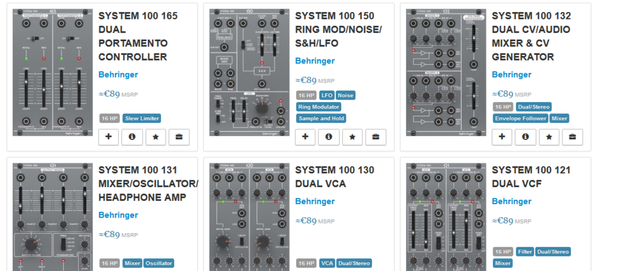Click 16 HP badge on System 100 150
This screenshot has height=271, width=644.
306,96
